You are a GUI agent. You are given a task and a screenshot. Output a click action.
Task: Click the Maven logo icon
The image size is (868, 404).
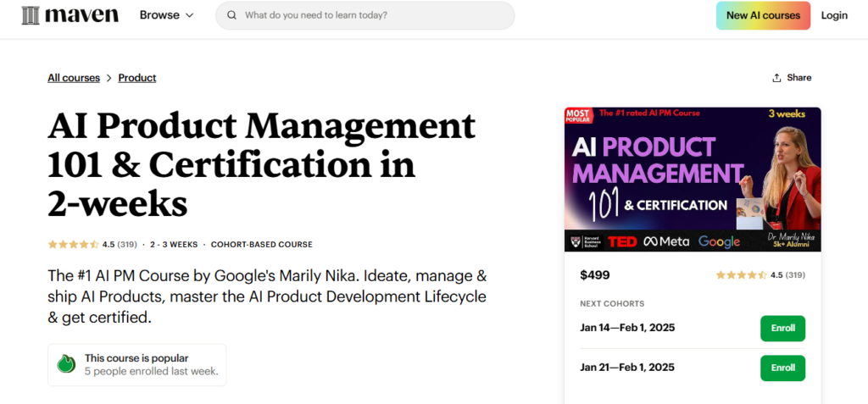pyautogui.click(x=31, y=15)
